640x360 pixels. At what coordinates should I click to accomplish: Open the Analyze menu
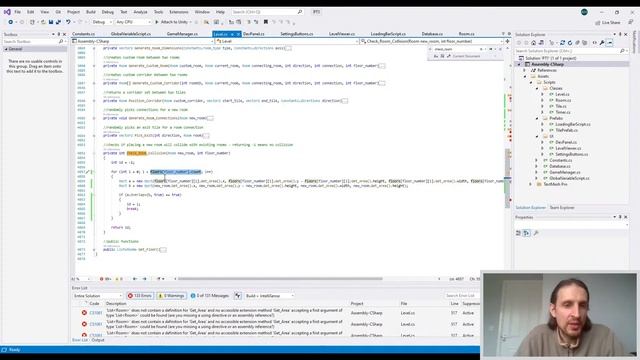click(x=140, y=12)
